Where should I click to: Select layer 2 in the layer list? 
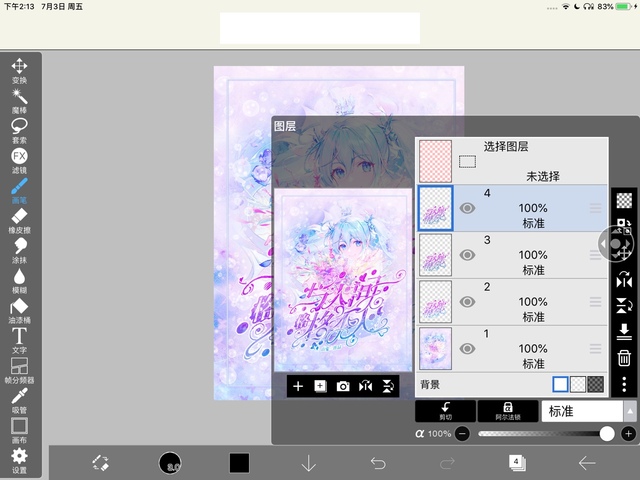click(530, 301)
